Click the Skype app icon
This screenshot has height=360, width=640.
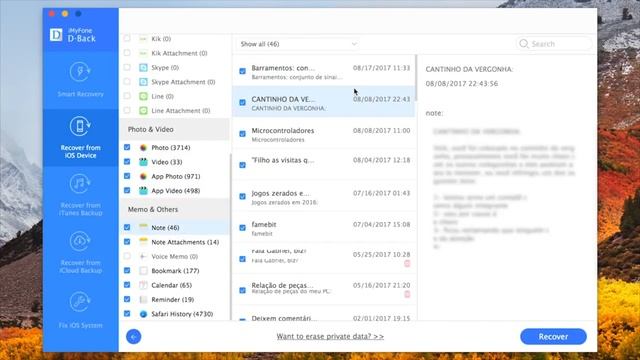pyautogui.click(x=143, y=68)
